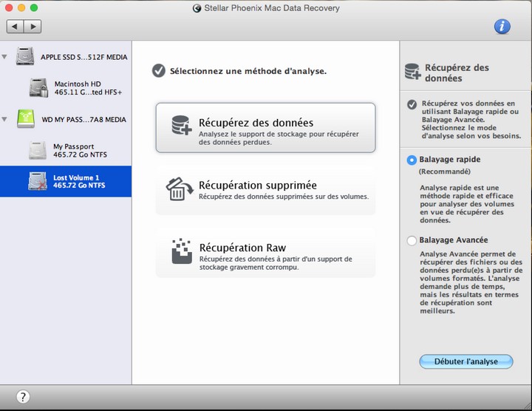Click the Balayage rapide label text
Image resolution: width=532 pixels, height=411 pixels.
coord(449,160)
